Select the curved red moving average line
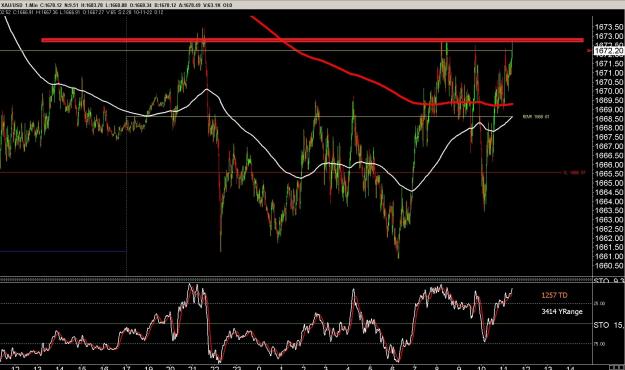625x370 pixels. [351, 75]
